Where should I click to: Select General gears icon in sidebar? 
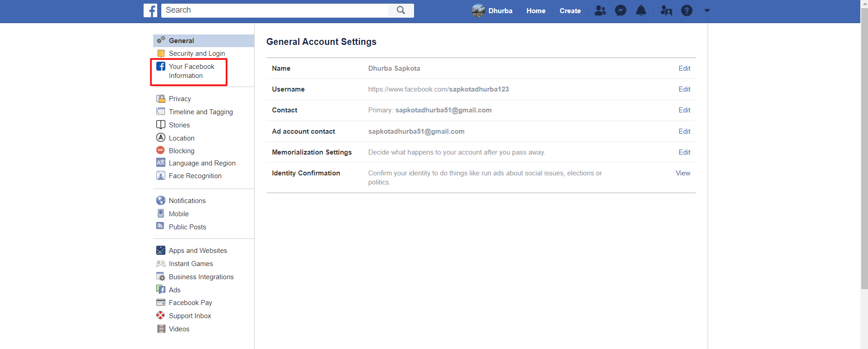pyautogui.click(x=161, y=40)
